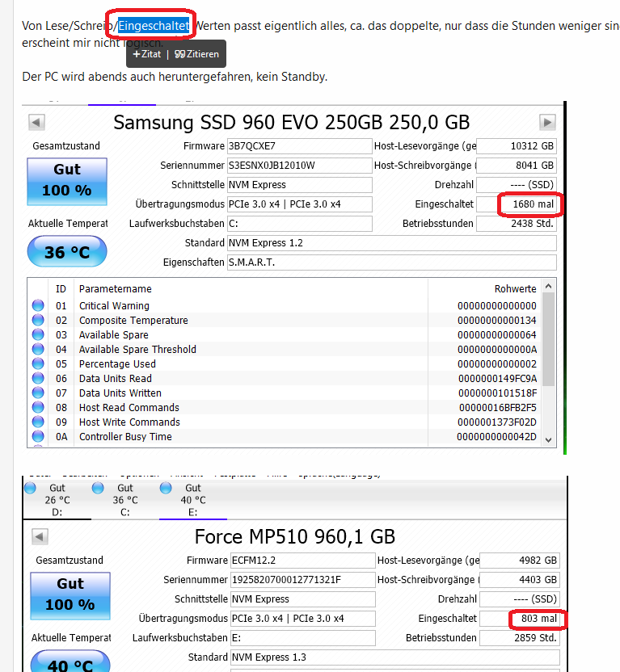The image size is (620, 672).
Task: Click status icon for Available Spare Threshold
Action: [38, 349]
